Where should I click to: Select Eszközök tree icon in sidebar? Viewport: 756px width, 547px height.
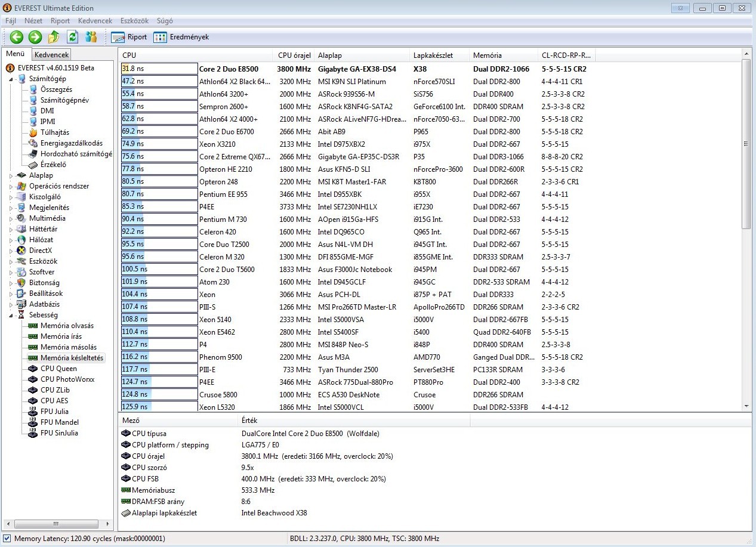22,261
